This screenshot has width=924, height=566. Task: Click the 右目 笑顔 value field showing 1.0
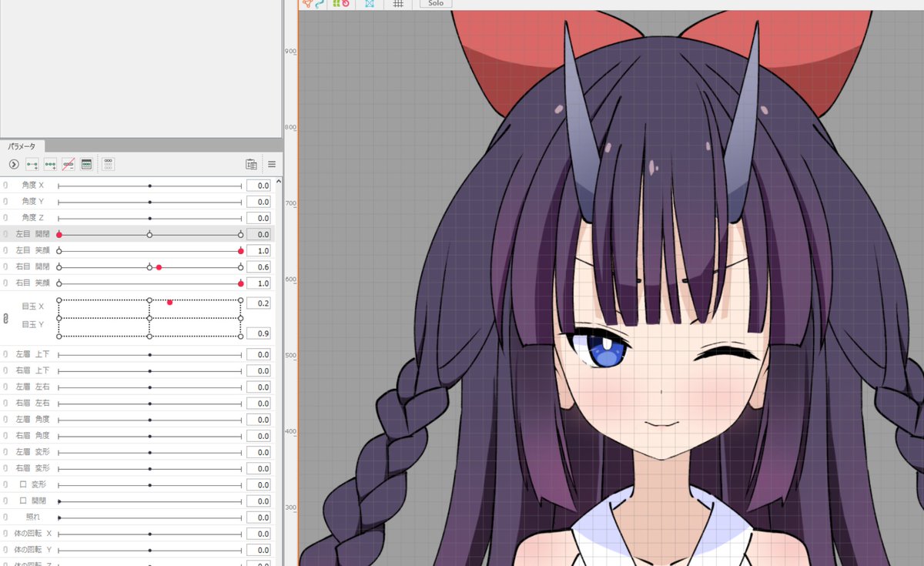click(x=259, y=283)
